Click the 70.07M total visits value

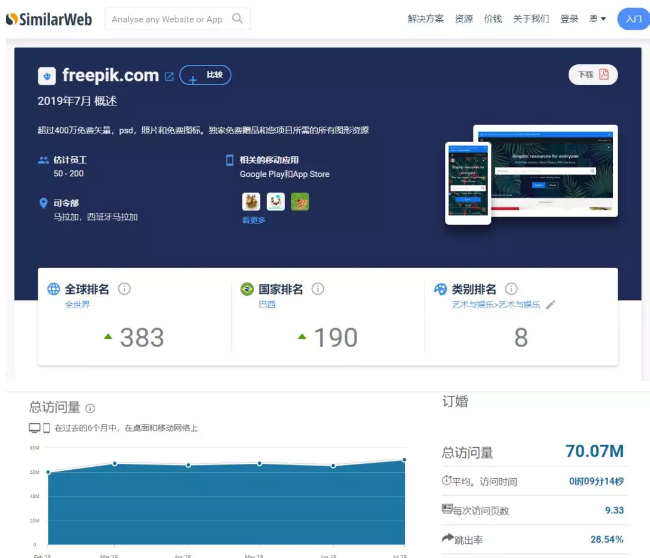[x=594, y=451]
